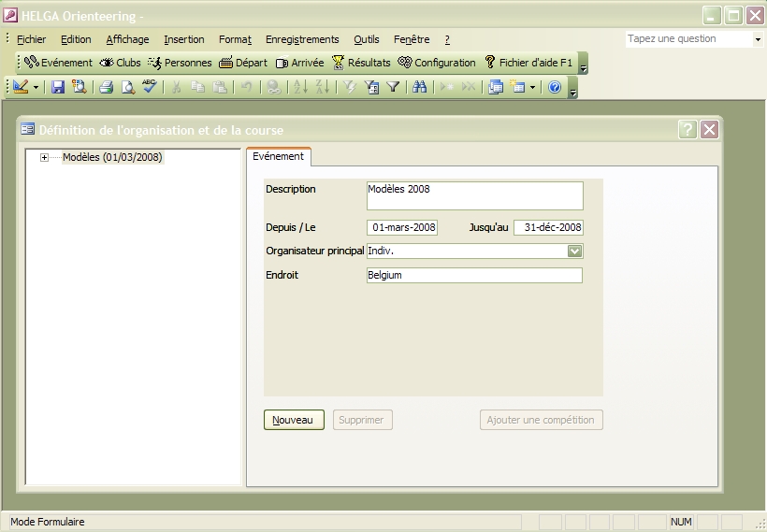Click the design view ruler-pencil icon
The image size is (767, 532).
(21, 87)
